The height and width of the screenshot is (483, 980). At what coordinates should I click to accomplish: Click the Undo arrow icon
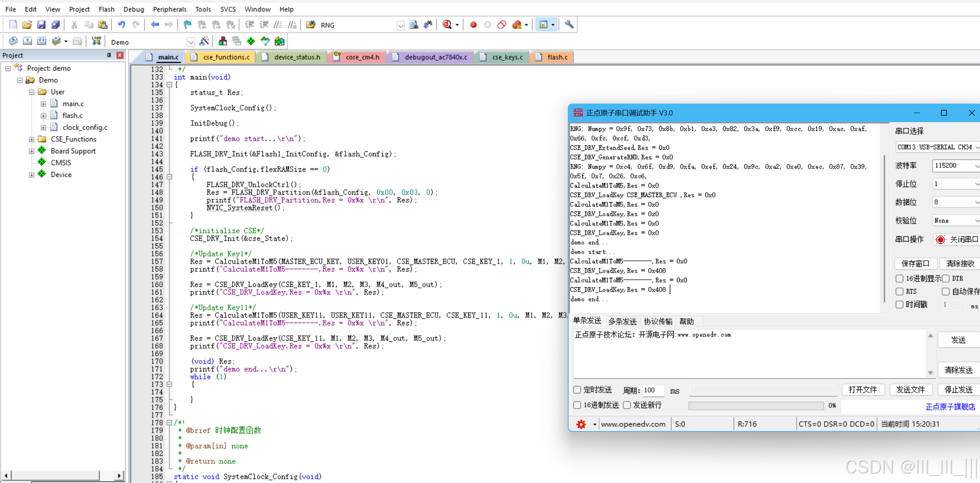(x=121, y=25)
